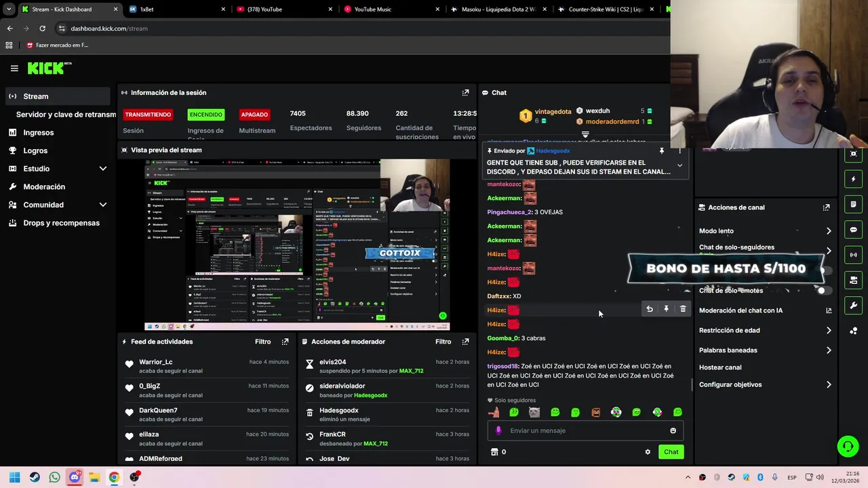Image resolution: width=868 pixels, height=488 pixels.
Task: Open Chrome apps grid in bookmarks bar
Action: point(9,45)
